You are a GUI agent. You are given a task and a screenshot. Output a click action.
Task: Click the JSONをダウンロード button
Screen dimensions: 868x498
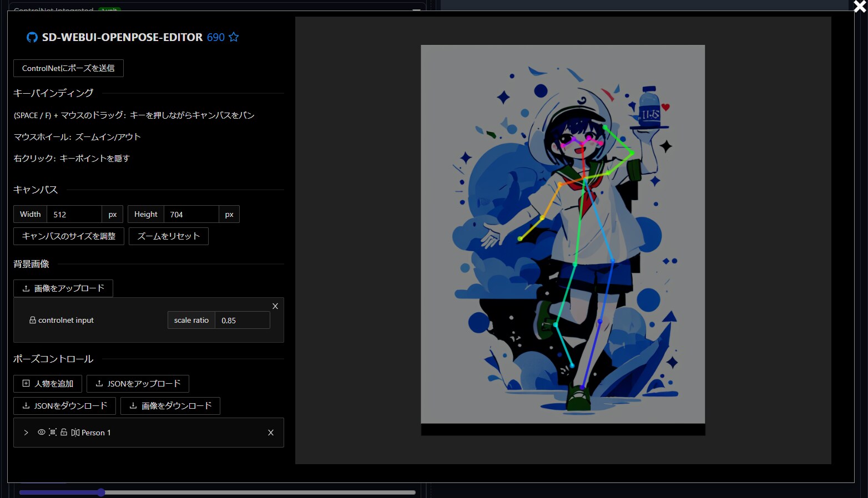[x=64, y=406]
